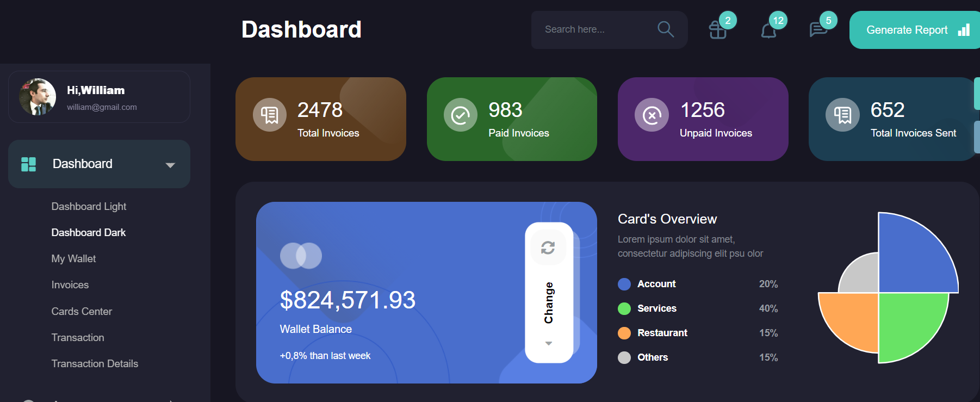Open the Dashboard Light menu item
This screenshot has width=980, height=402.
point(89,207)
